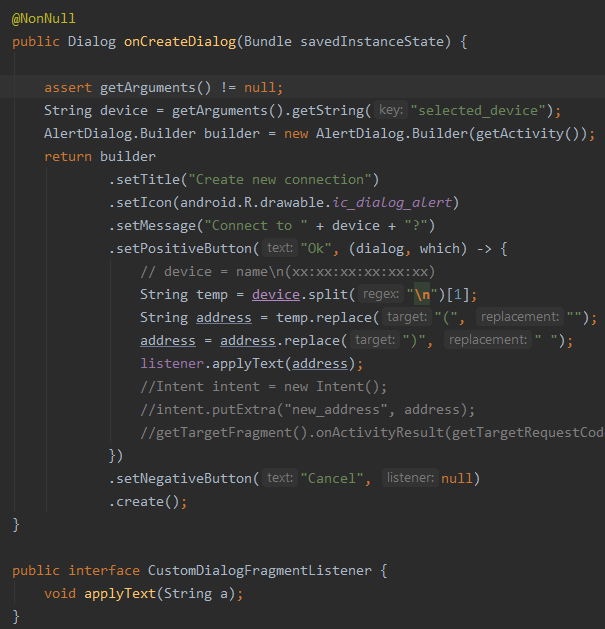Viewport: 605px width, 629px height.
Task: Click the .create() method call
Action: [x=144, y=501]
